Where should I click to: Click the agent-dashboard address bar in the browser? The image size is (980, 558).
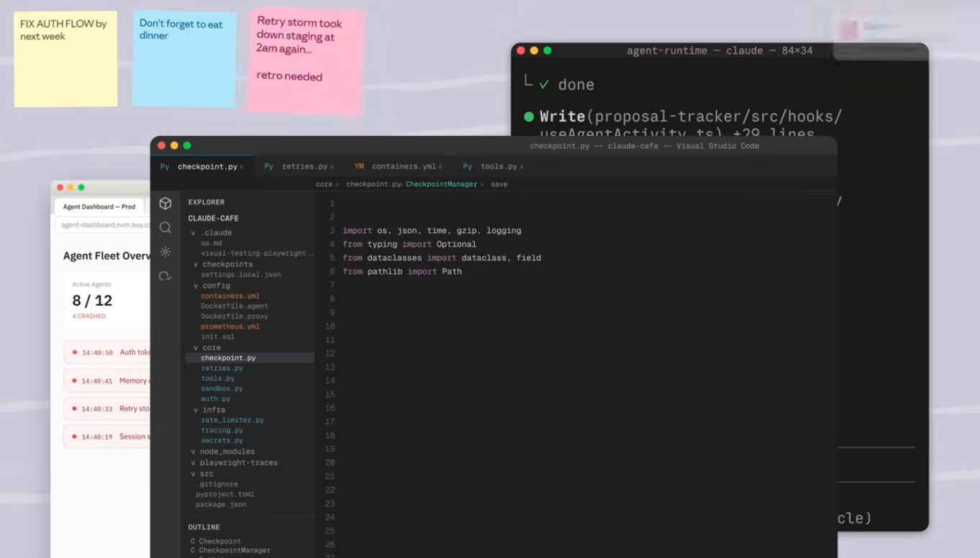pos(104,225)
